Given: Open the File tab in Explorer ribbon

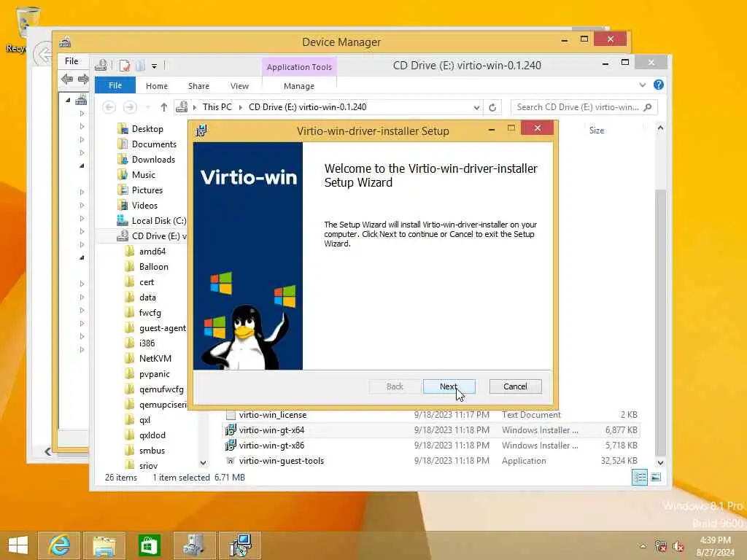Looking at the screenshot, I should (115, 86).
